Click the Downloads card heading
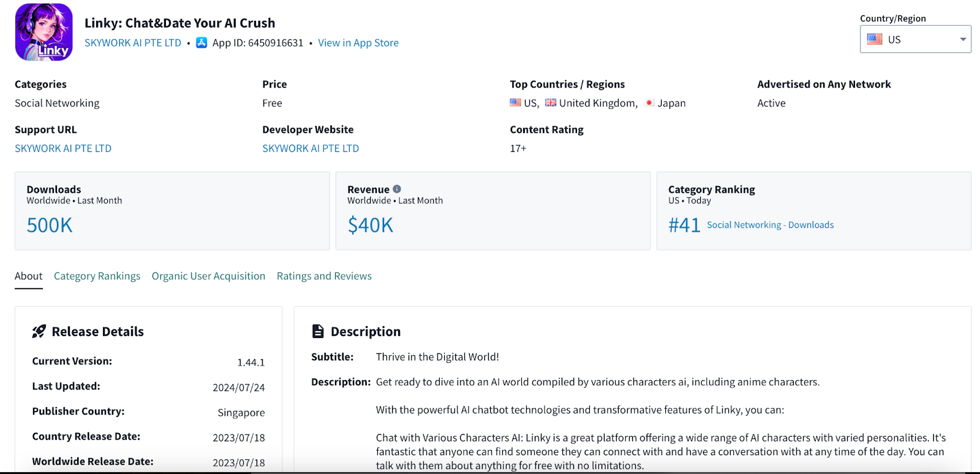The width and height of the screenshot is (980, 474). tap(54, 189)
